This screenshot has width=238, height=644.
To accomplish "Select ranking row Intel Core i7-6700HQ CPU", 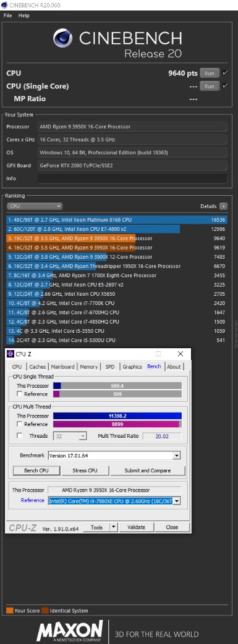I will pyautogui.click(x=117, y=312).
